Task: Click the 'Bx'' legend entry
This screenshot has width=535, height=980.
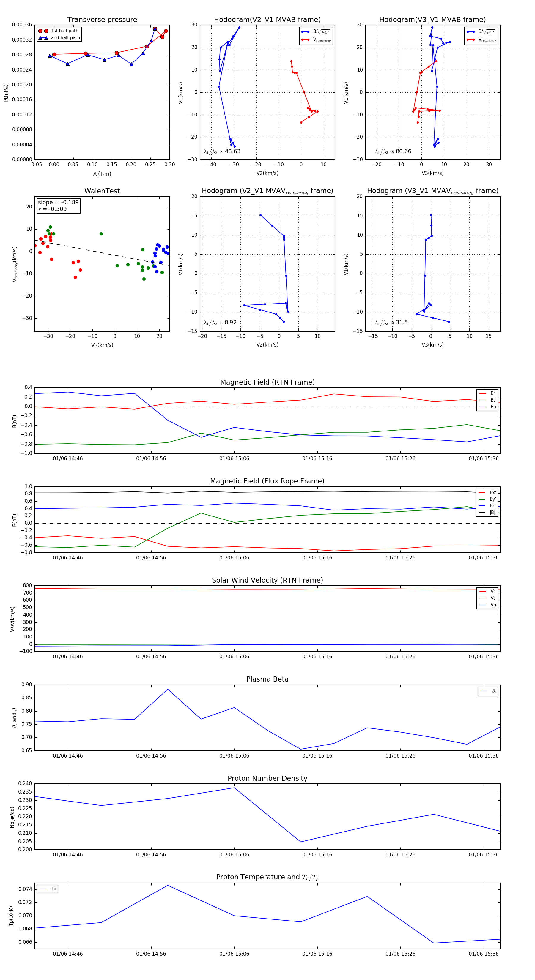Action: tap(487, 492)
